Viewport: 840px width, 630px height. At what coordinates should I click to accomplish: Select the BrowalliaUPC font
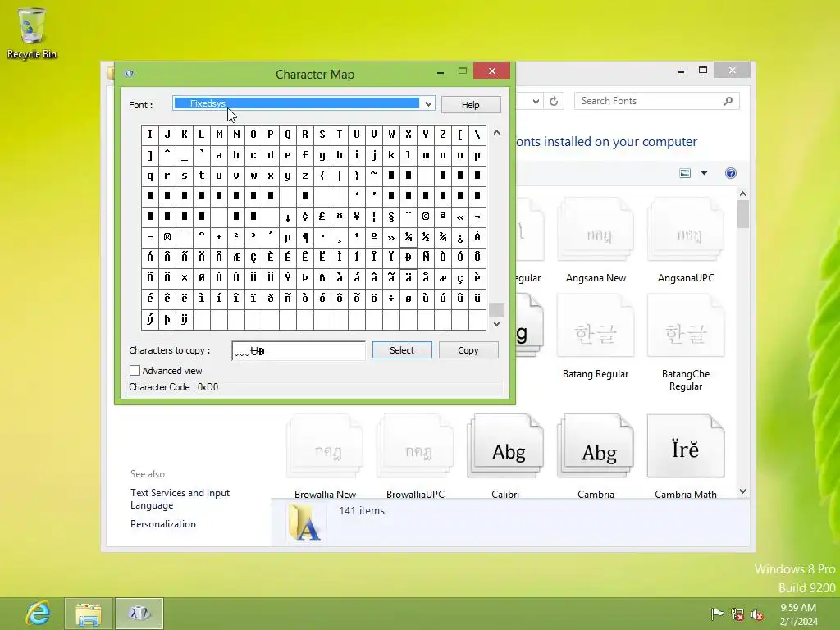coord(415,456)
